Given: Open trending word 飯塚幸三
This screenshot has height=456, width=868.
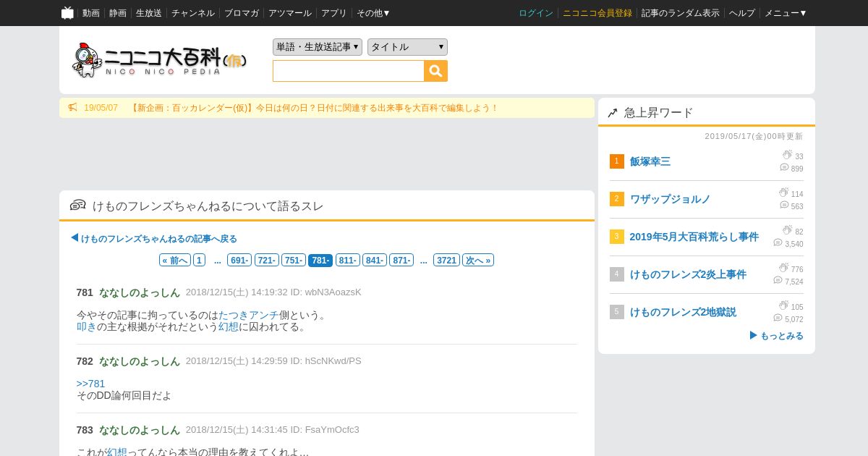Looking at the screenshot, I should tap(650, 161).
